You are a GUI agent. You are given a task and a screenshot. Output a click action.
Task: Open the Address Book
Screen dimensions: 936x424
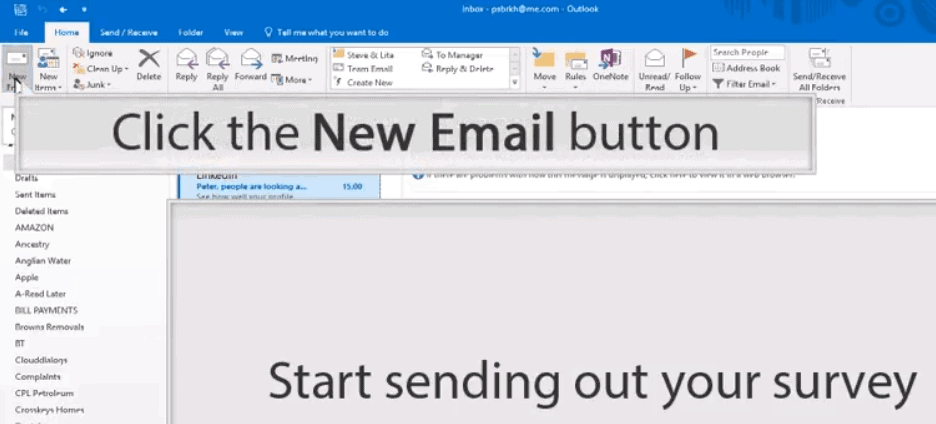(x=746, y=68)
